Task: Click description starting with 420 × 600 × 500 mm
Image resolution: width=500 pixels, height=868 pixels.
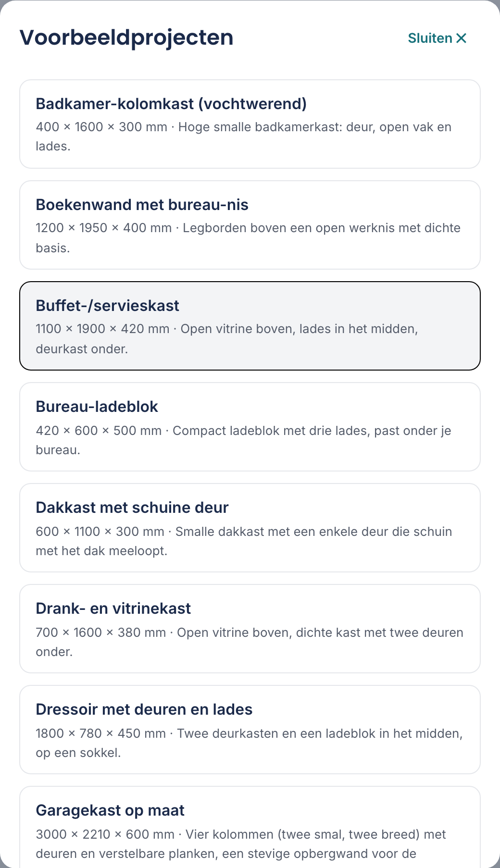Action: pyautogui.click(x=243, y=440)
